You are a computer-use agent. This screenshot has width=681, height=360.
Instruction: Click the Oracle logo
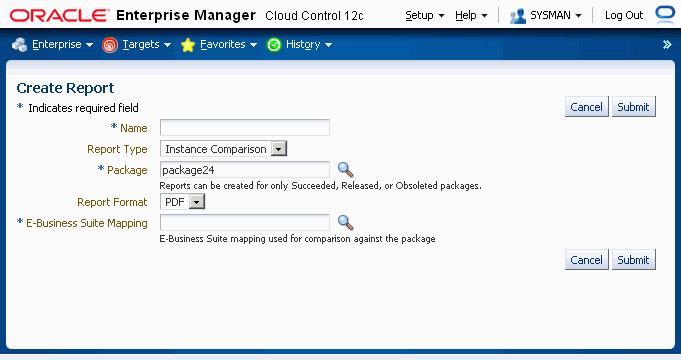59,16
